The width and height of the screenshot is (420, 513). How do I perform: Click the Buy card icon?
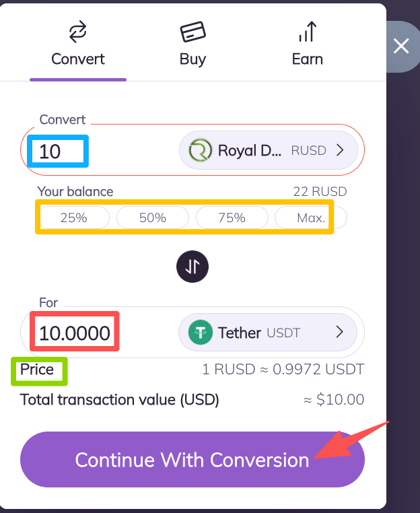point(193,32)
